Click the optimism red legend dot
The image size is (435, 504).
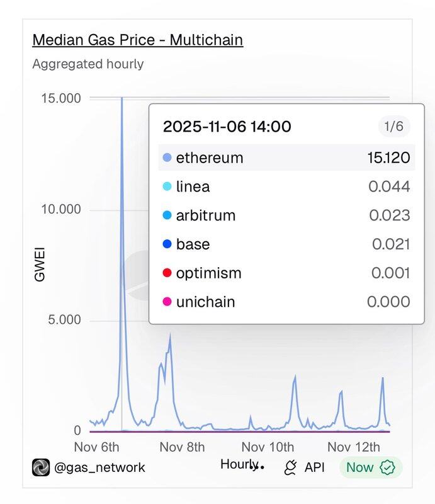click(x=167, y=273)
